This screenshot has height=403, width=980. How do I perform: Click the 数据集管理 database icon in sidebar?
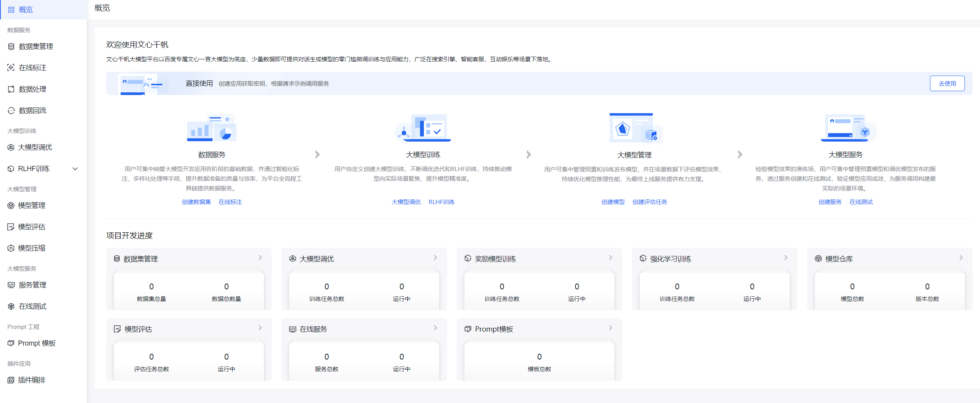point(11,47)
